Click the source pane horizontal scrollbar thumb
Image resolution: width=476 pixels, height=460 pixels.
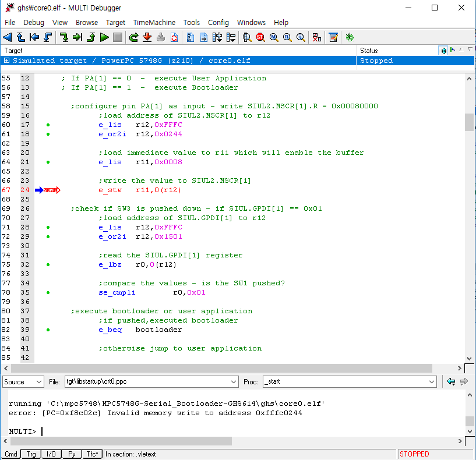pos(221,368)
